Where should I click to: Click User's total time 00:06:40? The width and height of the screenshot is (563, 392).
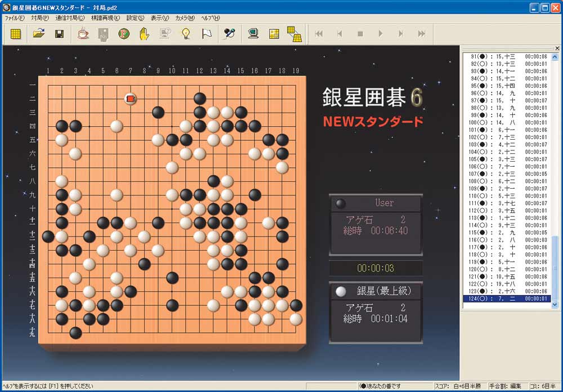[x=389, y=231]
